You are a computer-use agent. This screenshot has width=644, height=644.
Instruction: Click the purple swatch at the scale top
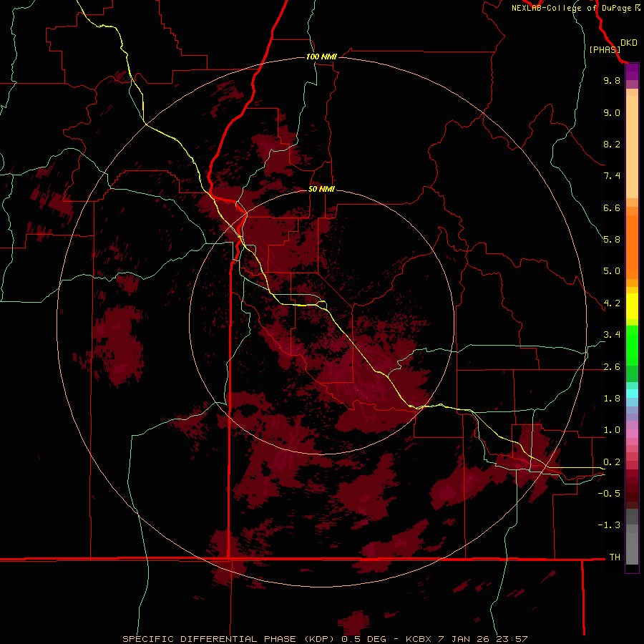click(x=632, y=72)
